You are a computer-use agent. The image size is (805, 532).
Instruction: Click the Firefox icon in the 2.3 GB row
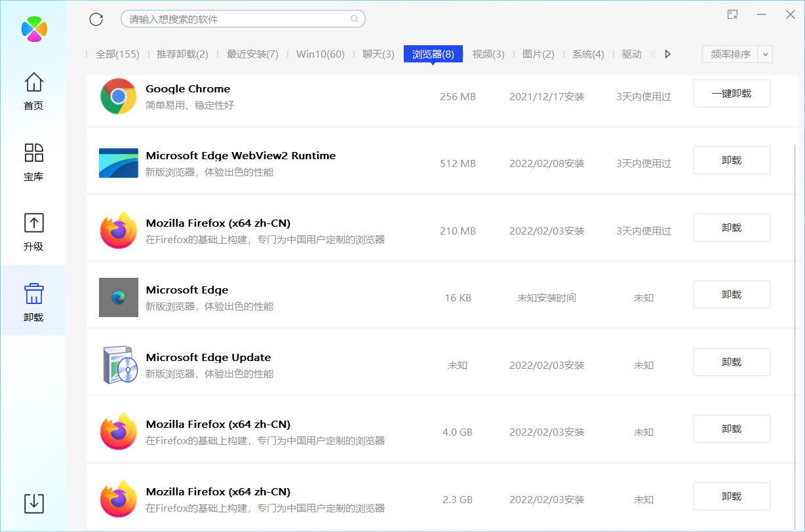[x=119, y=499]
